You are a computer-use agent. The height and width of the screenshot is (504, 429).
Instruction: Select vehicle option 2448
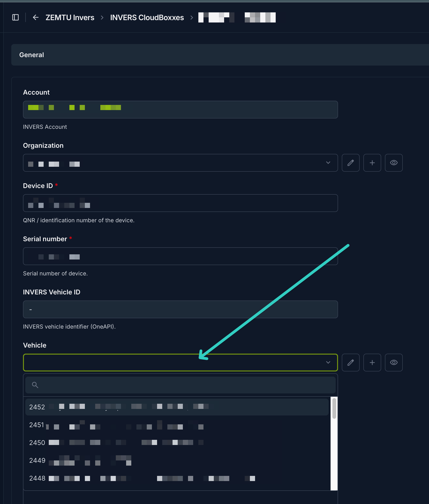[177, 478]
